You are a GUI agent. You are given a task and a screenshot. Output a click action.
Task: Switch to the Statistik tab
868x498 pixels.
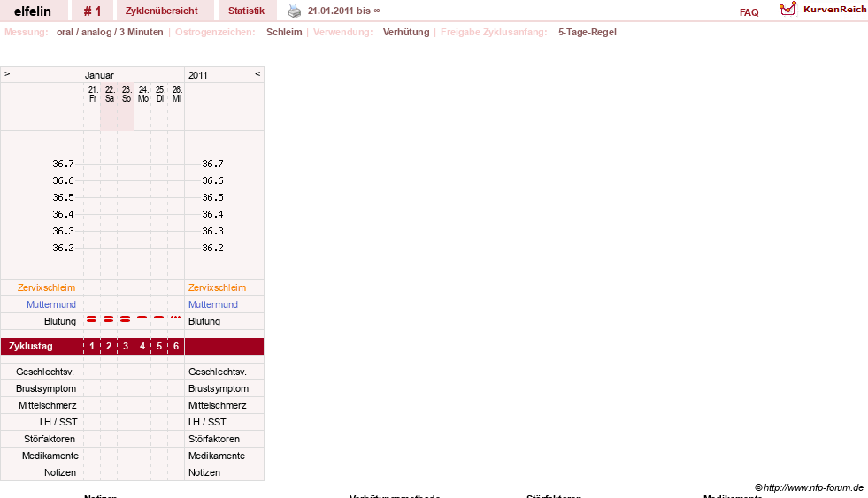246,11
